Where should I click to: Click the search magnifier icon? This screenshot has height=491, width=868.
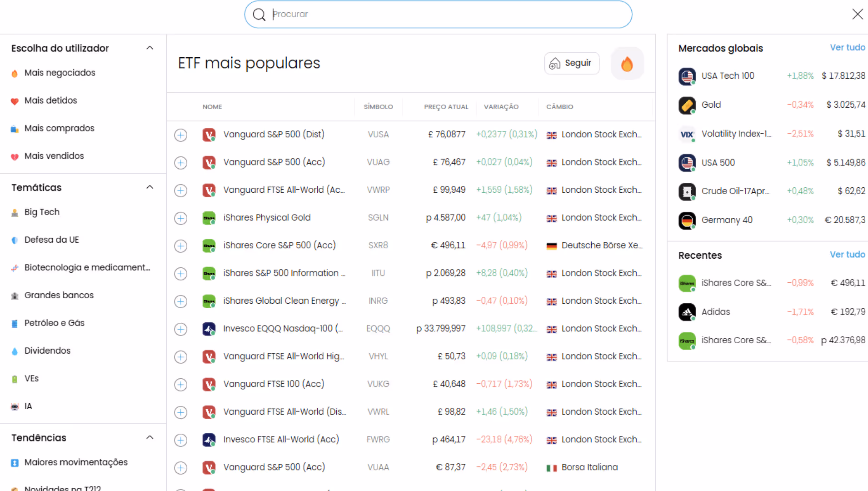[259, 15]
